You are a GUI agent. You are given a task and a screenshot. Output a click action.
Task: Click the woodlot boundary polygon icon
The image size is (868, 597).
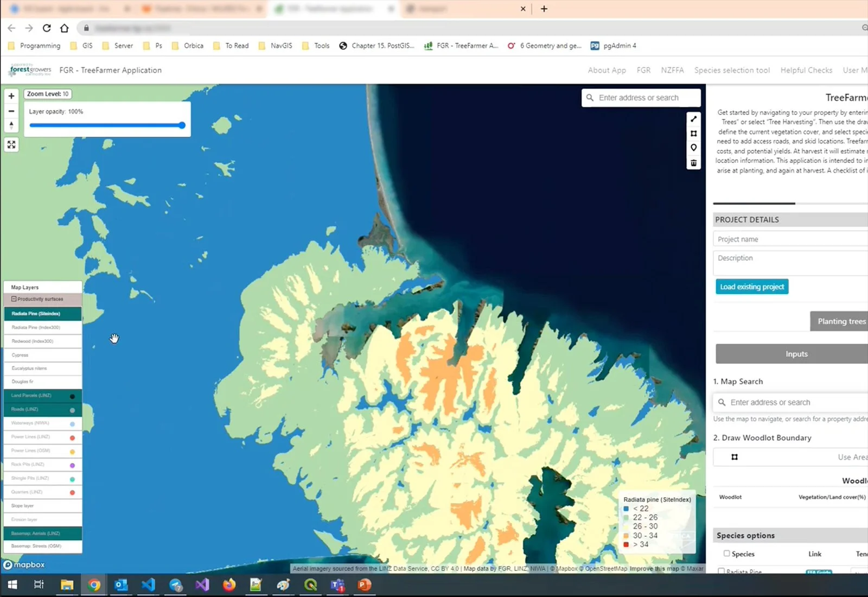point(735,457)
